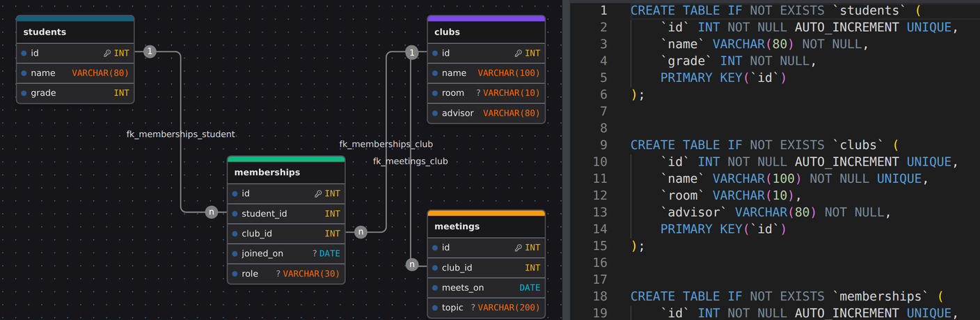Click PRIMARY KEY code on line 5
This screenshot has height=320, width=980.
click(x=723, y=77)
